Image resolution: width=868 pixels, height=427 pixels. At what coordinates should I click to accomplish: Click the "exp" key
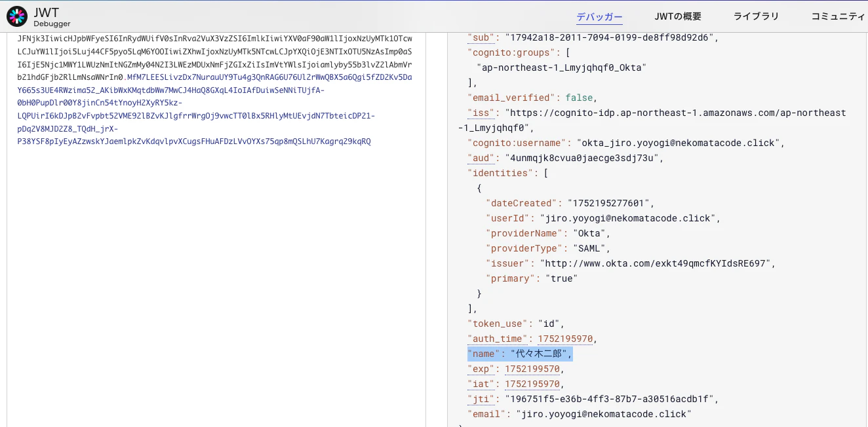pyautogui.click(x=481, y=369)
